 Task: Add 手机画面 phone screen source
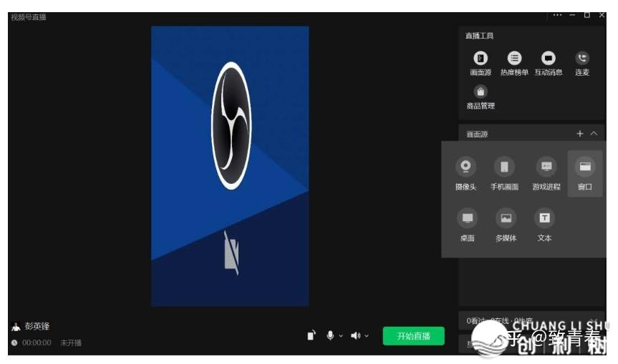[504, 173]
